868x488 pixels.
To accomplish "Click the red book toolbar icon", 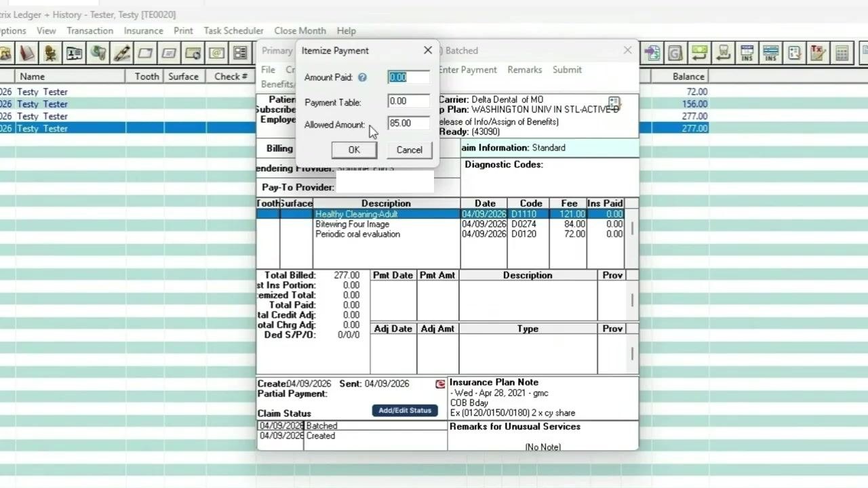I will [27, 52].
